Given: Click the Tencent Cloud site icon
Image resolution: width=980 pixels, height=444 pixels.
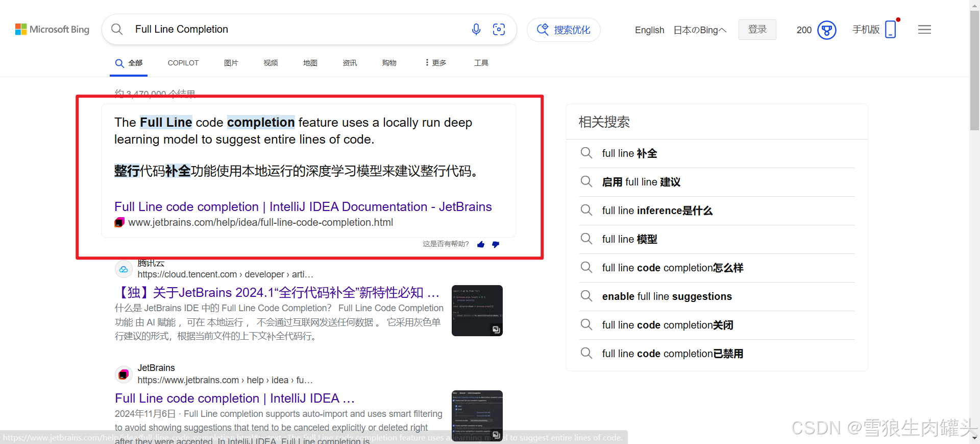Looking at the screenshot, I should tap(123, 269).
